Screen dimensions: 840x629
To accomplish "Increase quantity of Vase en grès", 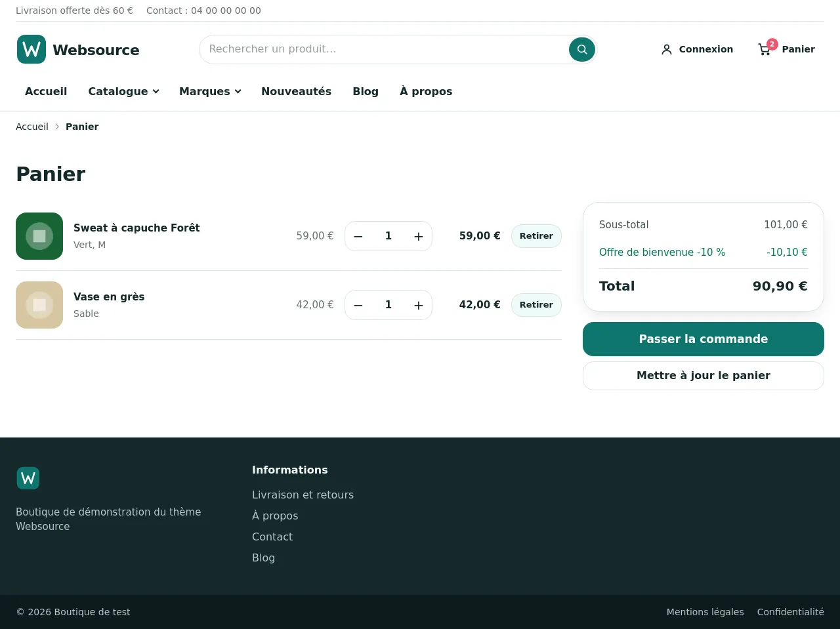I will pyautogui.click(x=419, y=305).
